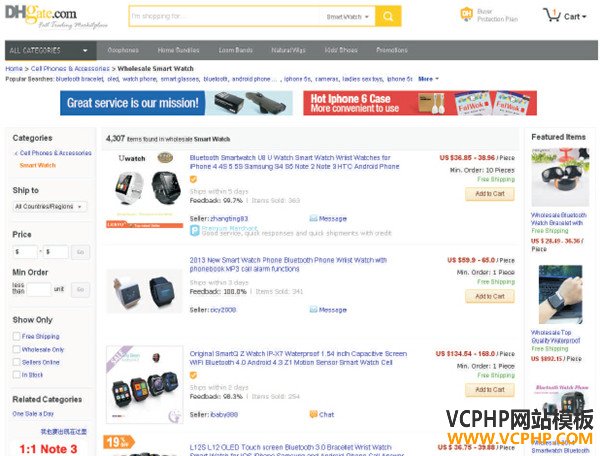
Task: Enable the Free Shipping checkbox
Action: tap(16, 336)
